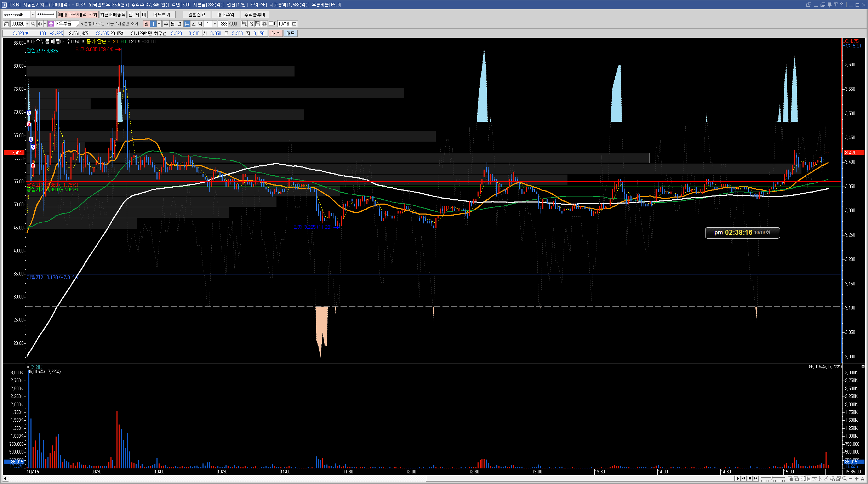Click the zoom magnifier icon at bottom right
Image resolution: width=868 pixels, height=484 pixels.
844,478
